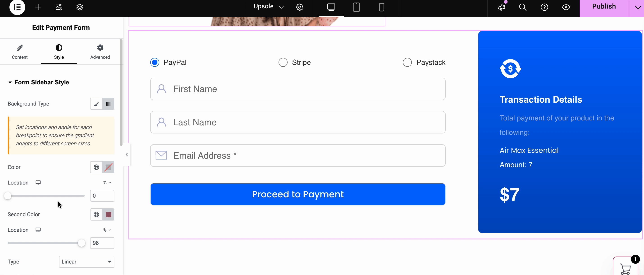Select the Paystack payment radio button

(x=407, y=62)
